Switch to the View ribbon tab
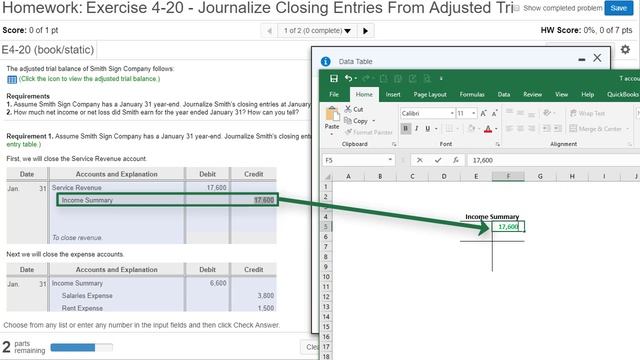The height and width of the screenshot is (360, 640). 561,94
